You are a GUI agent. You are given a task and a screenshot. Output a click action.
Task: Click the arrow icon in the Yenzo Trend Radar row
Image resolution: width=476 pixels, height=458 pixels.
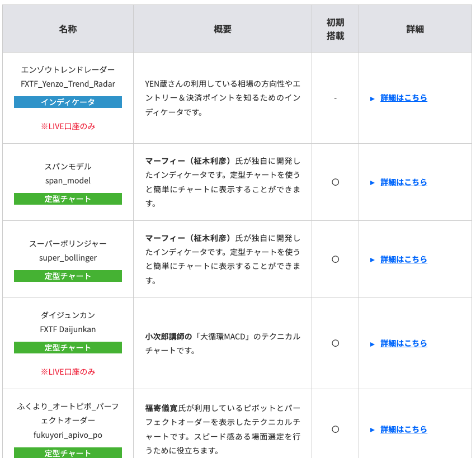(373, 98)
